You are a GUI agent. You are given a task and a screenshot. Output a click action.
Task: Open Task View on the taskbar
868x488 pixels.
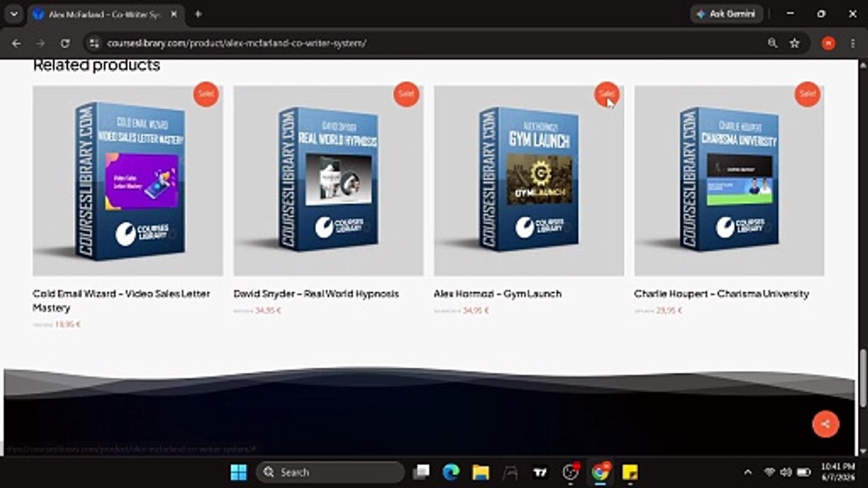click(422, 472)
